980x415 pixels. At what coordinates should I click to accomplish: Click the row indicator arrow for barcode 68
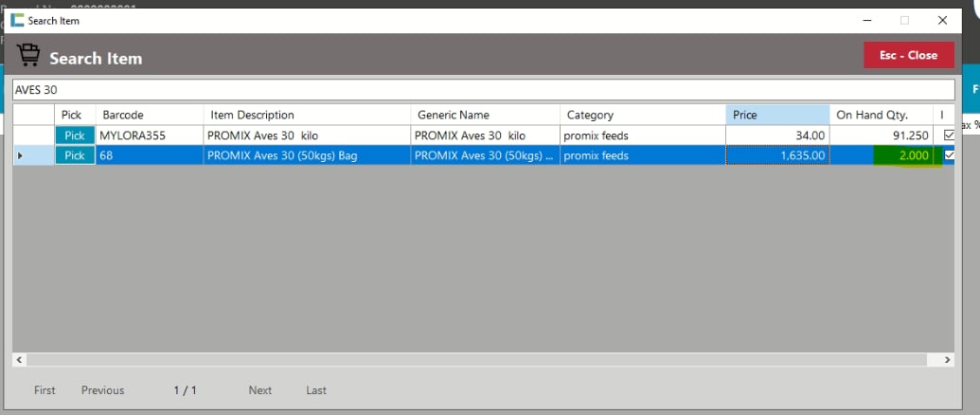pos(21,155)
